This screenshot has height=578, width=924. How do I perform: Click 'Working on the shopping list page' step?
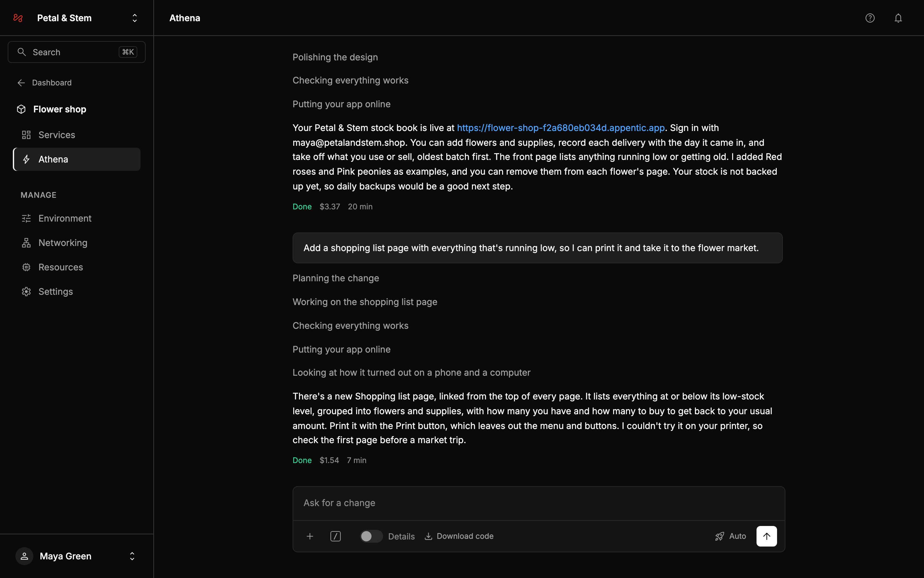click(x=365, y=302)
